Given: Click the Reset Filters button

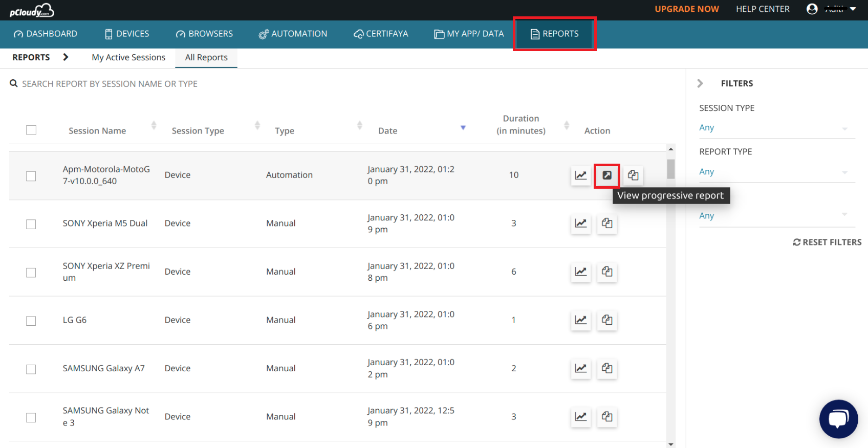Looking at the screenshot, I should pyautogui.click(x=827, y=242).
